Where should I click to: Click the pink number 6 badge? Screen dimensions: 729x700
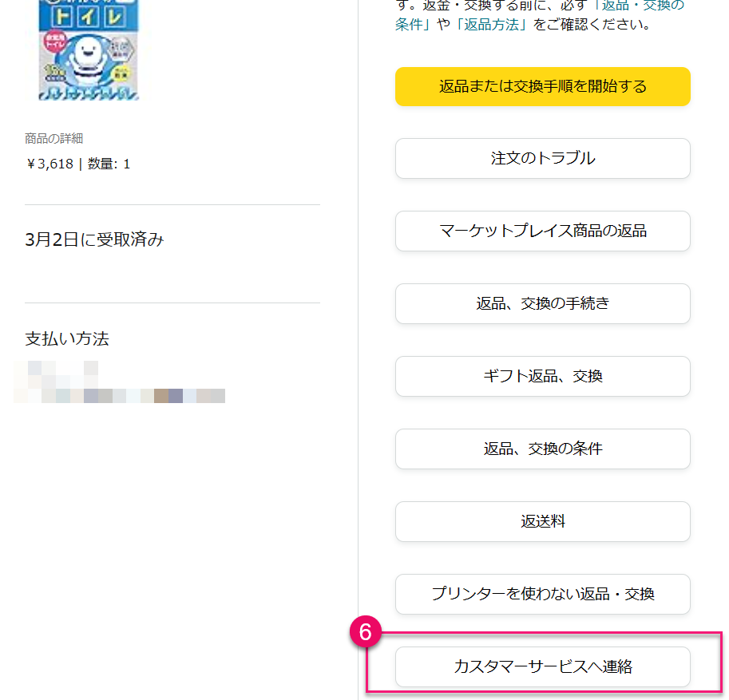[366, 631]
